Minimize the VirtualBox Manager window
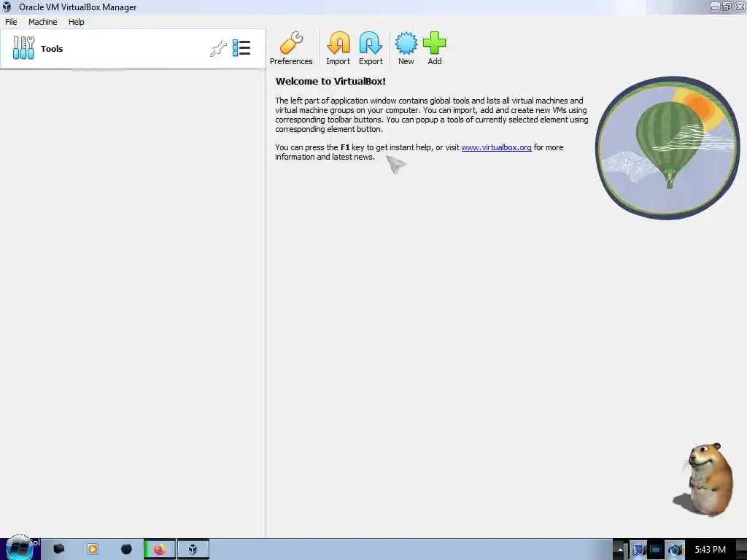This screenshot has width=747, height=560. (x=715, y=7)
